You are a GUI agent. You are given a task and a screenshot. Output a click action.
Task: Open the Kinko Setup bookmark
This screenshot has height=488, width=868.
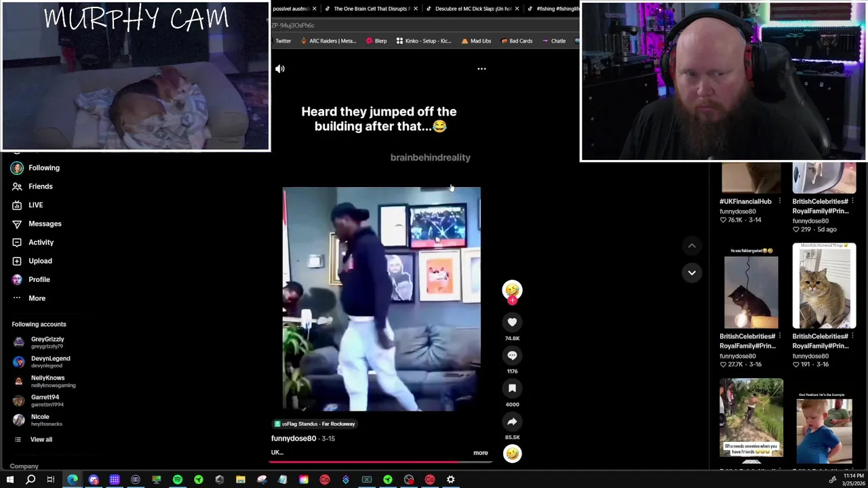point(423,41)
